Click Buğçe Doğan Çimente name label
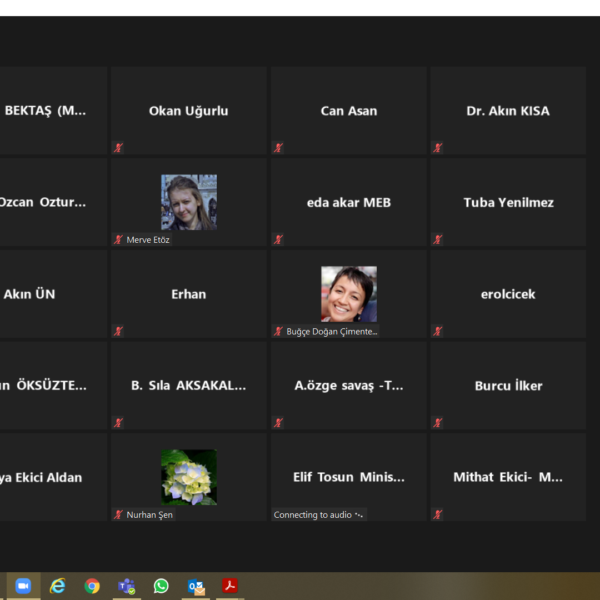This screenshot has height=600, width=600. coord(332,331)
